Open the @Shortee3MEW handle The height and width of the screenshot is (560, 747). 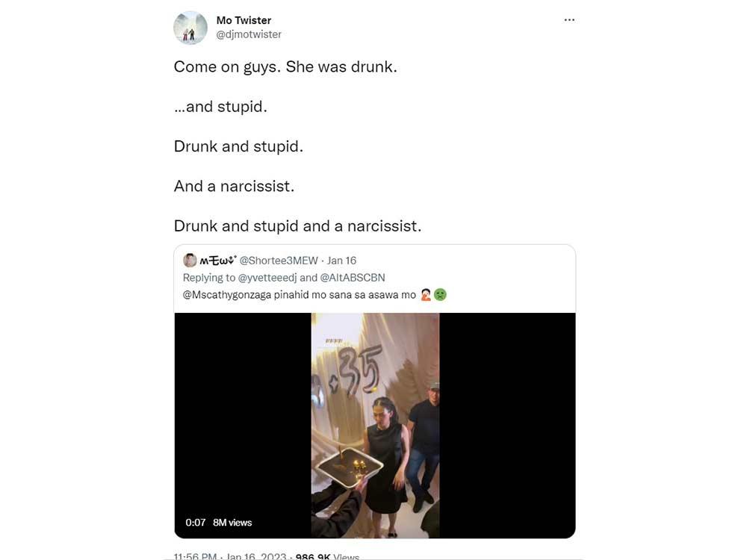pyautogui.click(x=279, y=261)
